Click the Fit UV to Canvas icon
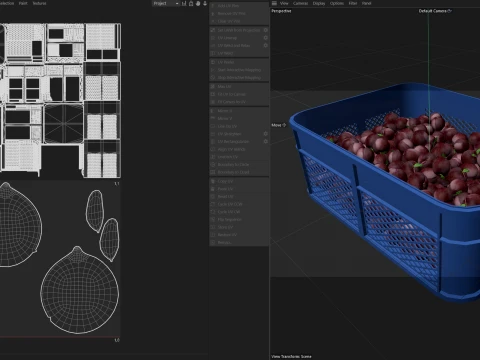 point(213,94)
